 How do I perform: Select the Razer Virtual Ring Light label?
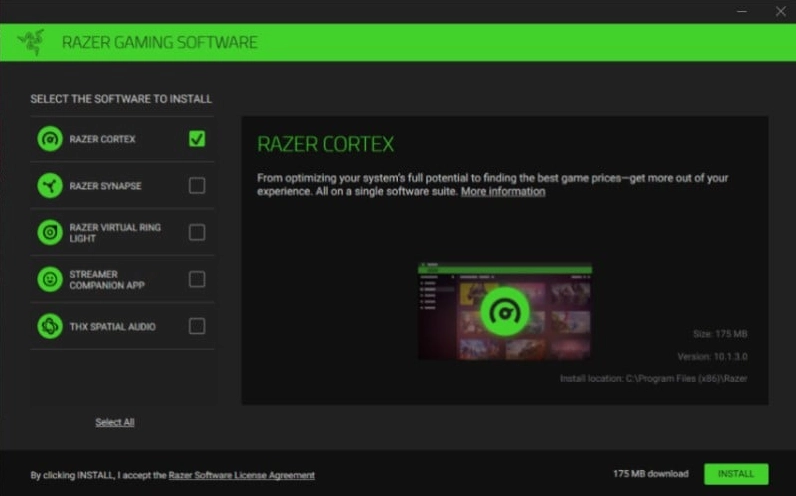pos(115,233)
